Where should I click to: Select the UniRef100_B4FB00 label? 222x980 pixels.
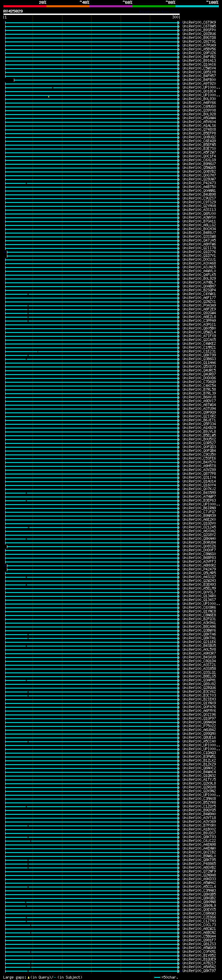pyautogui.click(x=199, y=80)
